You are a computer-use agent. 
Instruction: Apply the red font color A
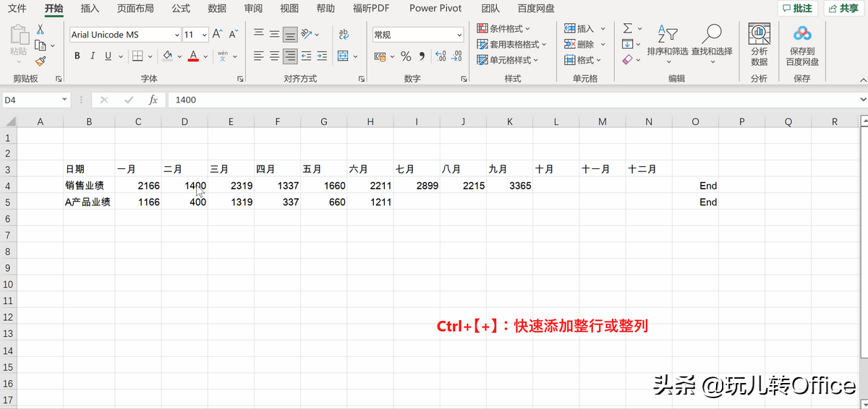coord(193,56)
